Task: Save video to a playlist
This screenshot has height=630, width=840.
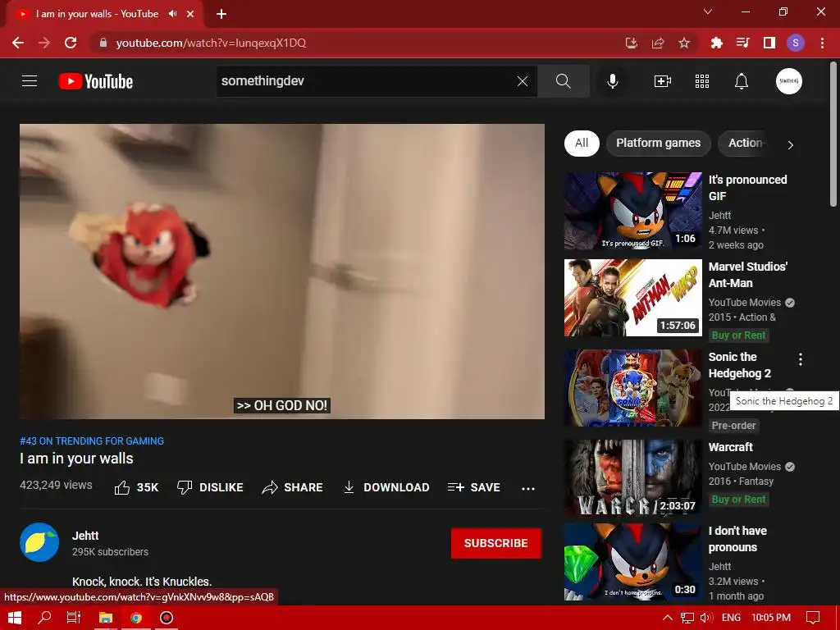Action: (x=474, y=487)
